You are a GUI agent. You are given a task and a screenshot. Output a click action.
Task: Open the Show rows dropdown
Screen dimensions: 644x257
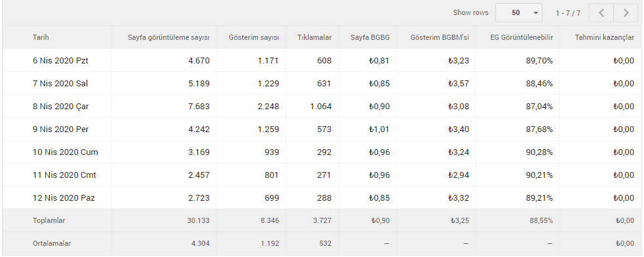(x=519, y=12)
